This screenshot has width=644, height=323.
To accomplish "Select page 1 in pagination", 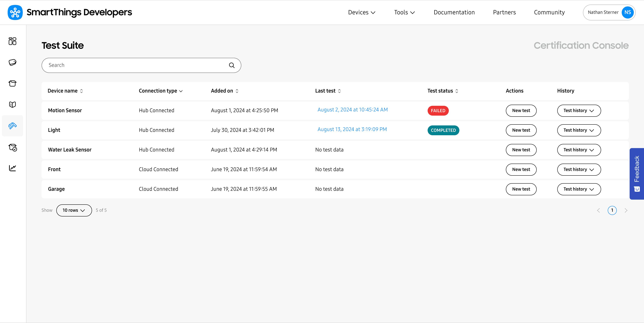I will [x=612, y=210].
